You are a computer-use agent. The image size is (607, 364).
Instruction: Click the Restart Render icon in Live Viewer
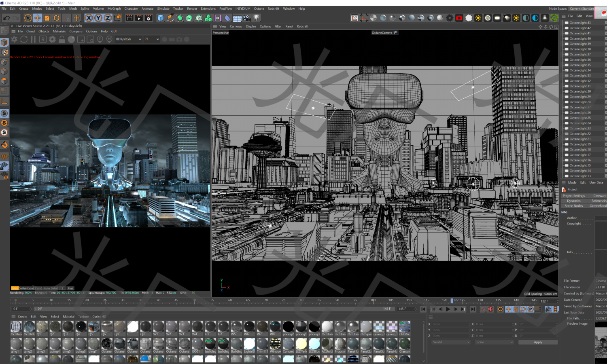(x=24, y=39)
